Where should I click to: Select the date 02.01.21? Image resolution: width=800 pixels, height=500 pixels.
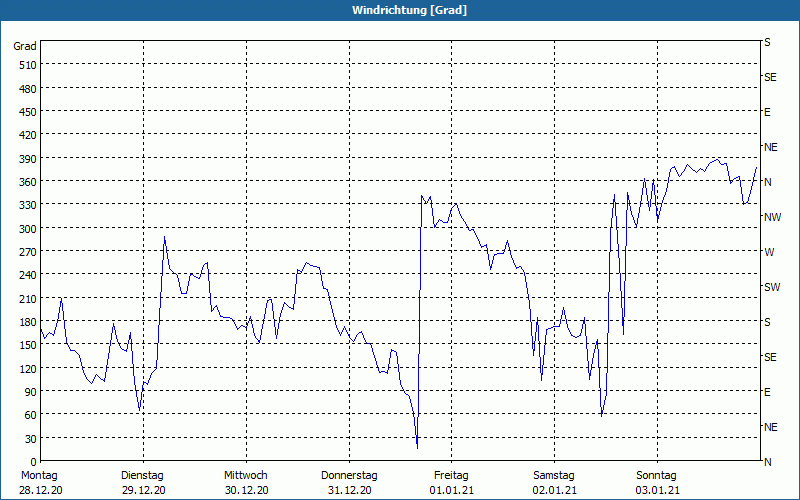[555, 491]
